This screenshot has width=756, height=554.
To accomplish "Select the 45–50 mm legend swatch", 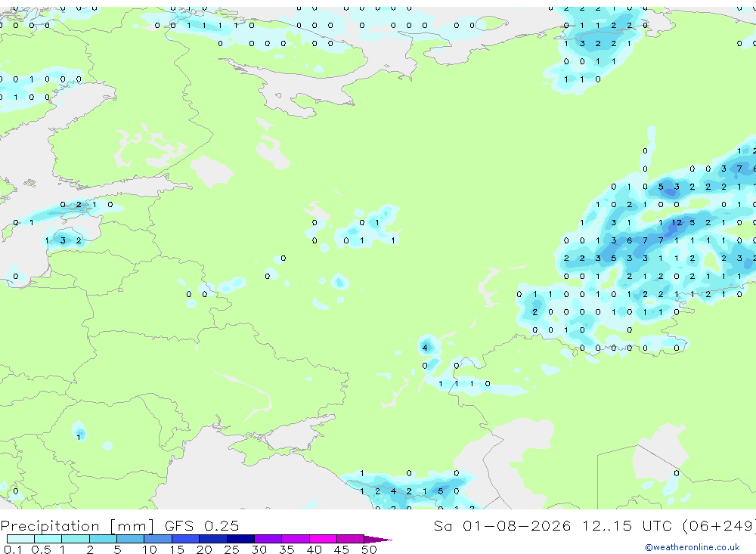I will [351, 539].
